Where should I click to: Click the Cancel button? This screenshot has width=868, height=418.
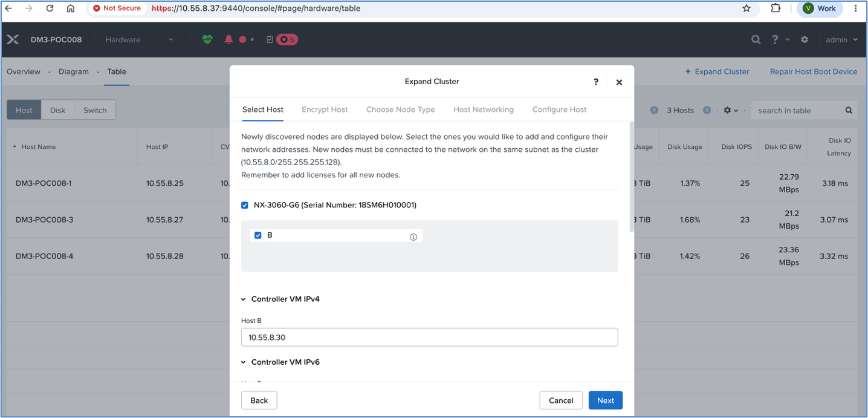[561, 400]
